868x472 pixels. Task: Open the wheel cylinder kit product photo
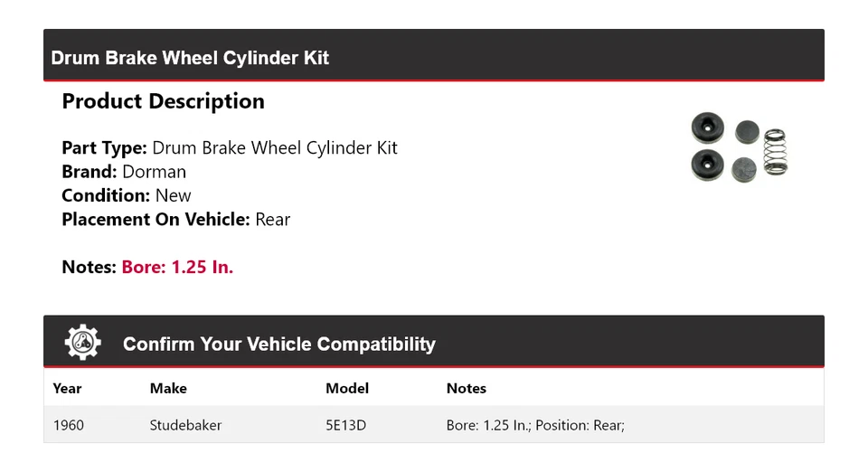(738, 148)
